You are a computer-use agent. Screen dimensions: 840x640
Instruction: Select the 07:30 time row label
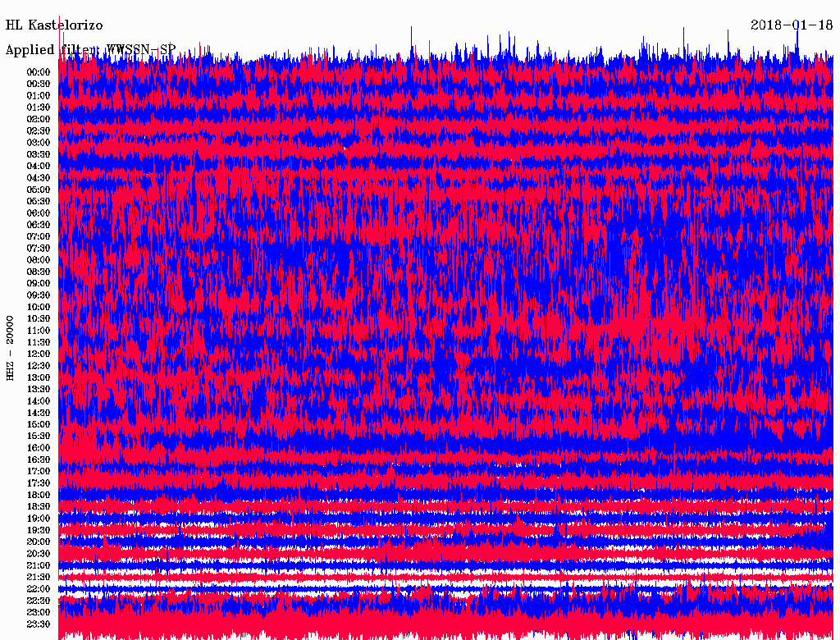tap(39, 249)
